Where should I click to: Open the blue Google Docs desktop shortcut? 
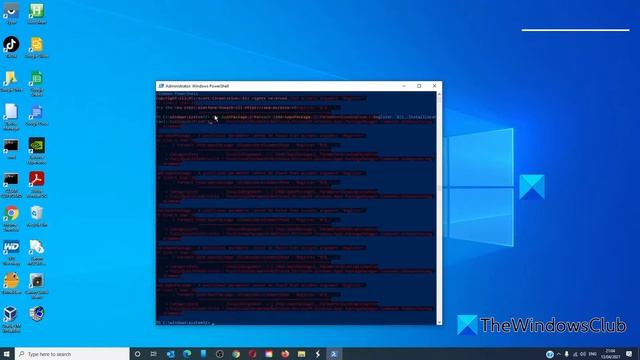point(36,112)
